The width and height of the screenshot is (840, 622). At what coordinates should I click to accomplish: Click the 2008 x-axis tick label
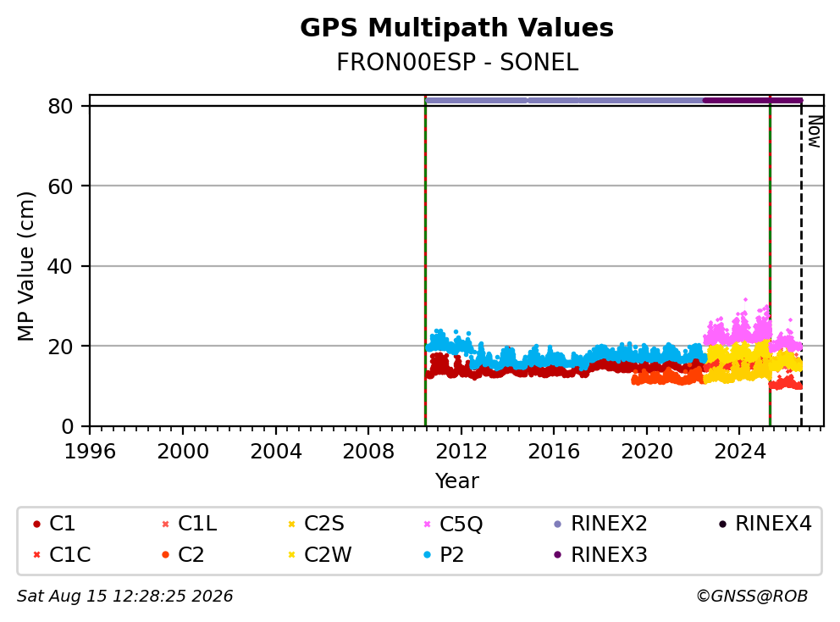(368, 452)
